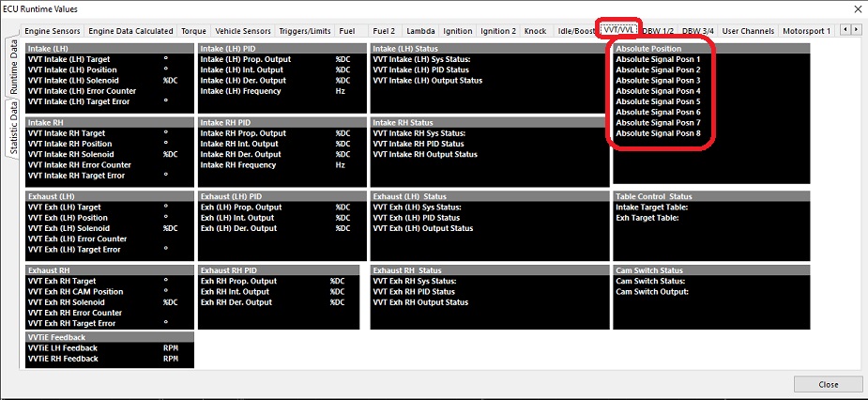Switch to the User Channels tab
The image size is (868, 400).
pos(748,31)
